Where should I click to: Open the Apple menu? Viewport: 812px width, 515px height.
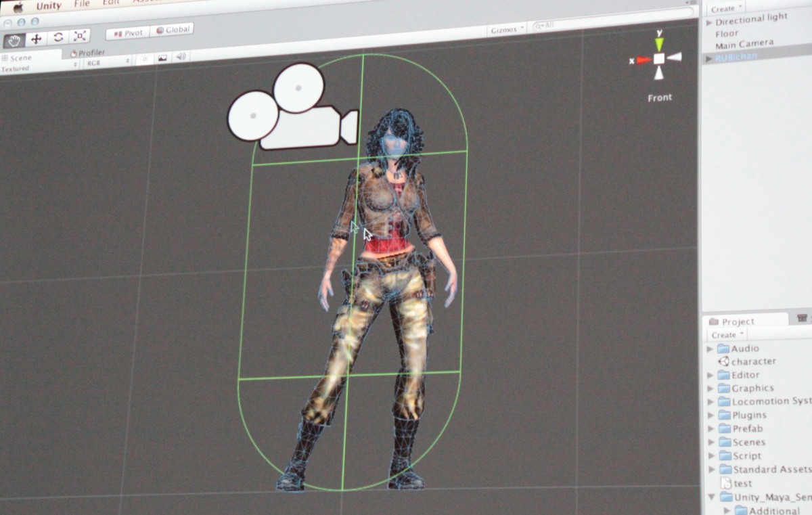(x=18, y=7)
